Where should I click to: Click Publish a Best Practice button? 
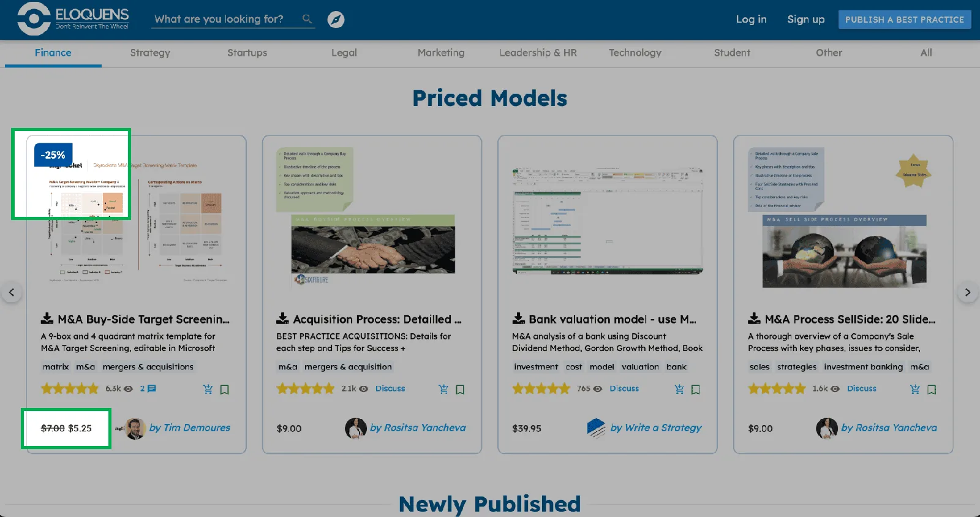click(905, 20)
